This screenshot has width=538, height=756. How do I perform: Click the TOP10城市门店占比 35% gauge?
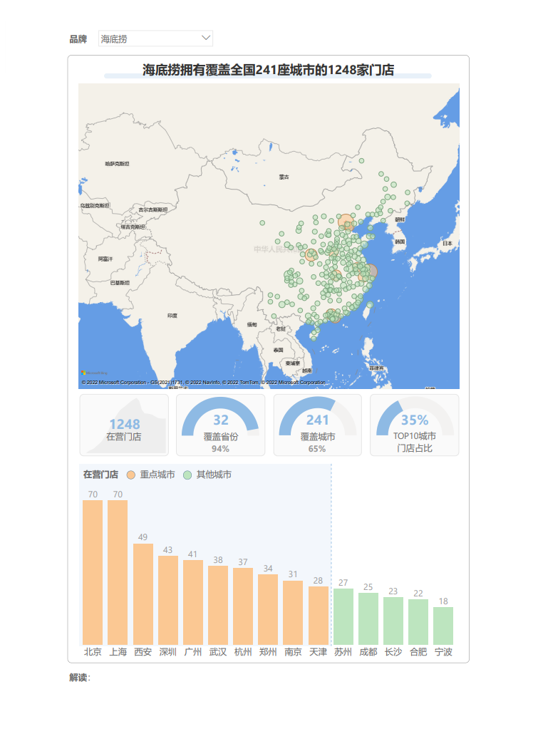(414, 425)
